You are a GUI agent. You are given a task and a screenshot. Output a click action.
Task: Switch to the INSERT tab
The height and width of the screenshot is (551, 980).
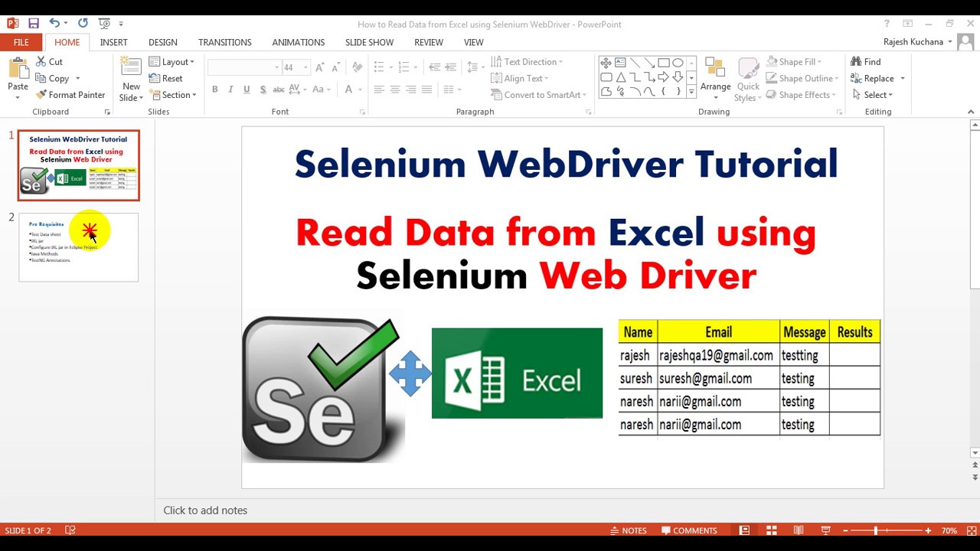113,43
